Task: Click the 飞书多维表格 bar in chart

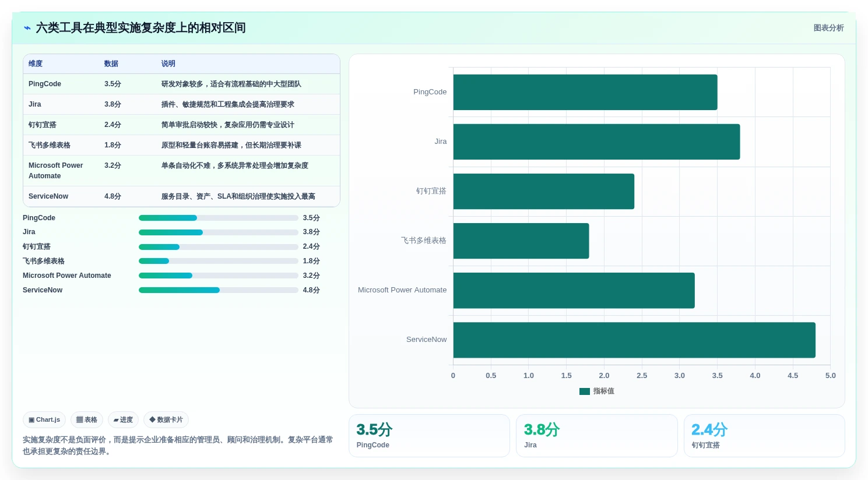Action: 521,241
